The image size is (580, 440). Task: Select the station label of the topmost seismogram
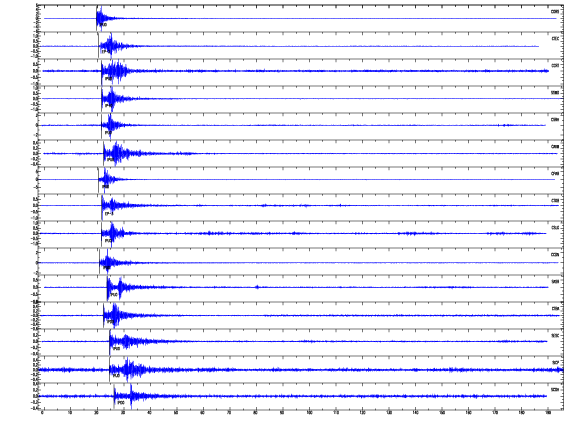pyautogui.click(x=555, y=12)
